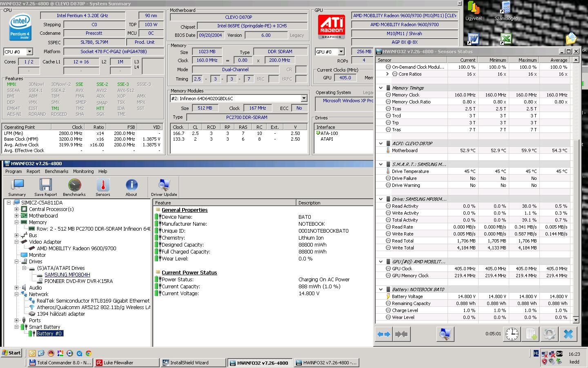Click sensors scrollbar up arrow

pos(576,60)
